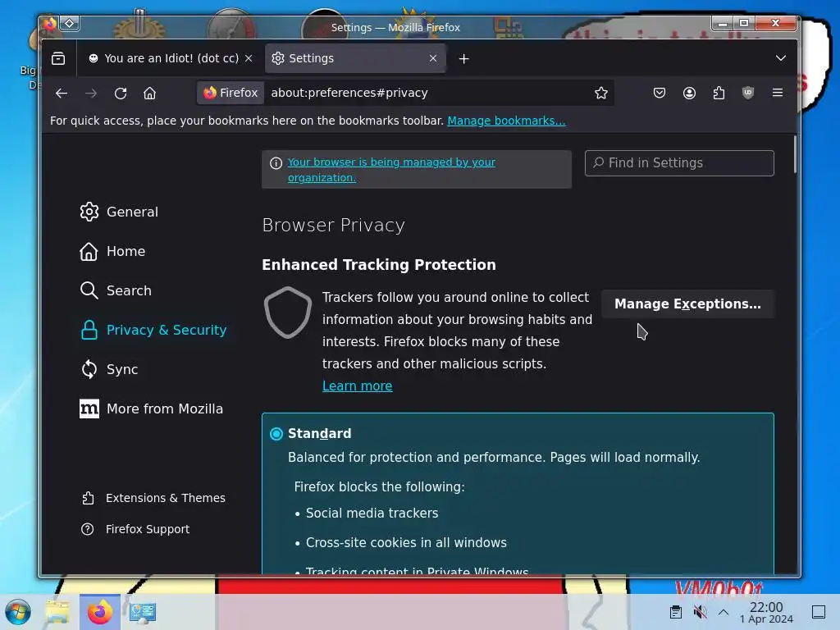Screen dimensions: 840x630
Task: Open Search settings category
Action: pos(116,290)
